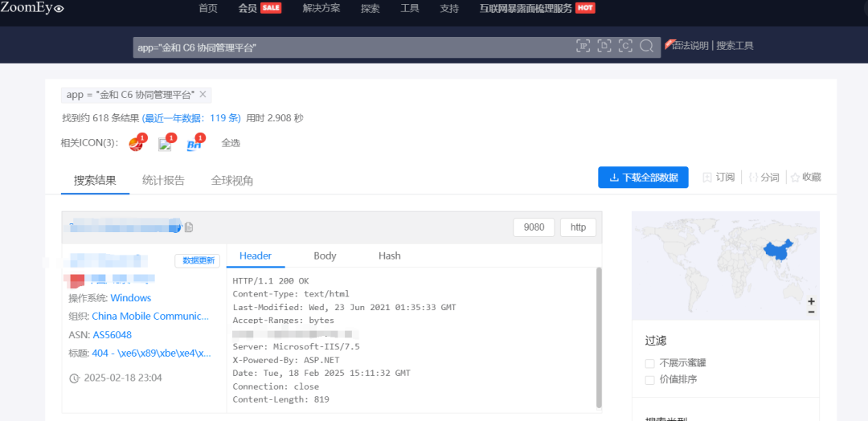868x421 pixels.
Task: Click the favorite (收藏) star icon
Action: [795, 178]
